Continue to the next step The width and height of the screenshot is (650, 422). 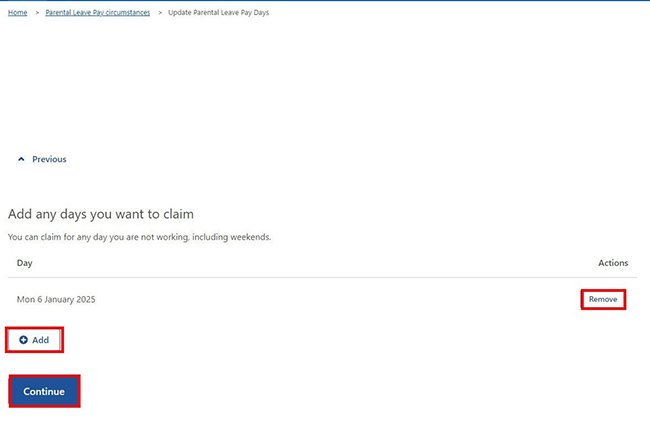[x=44, y=391]
